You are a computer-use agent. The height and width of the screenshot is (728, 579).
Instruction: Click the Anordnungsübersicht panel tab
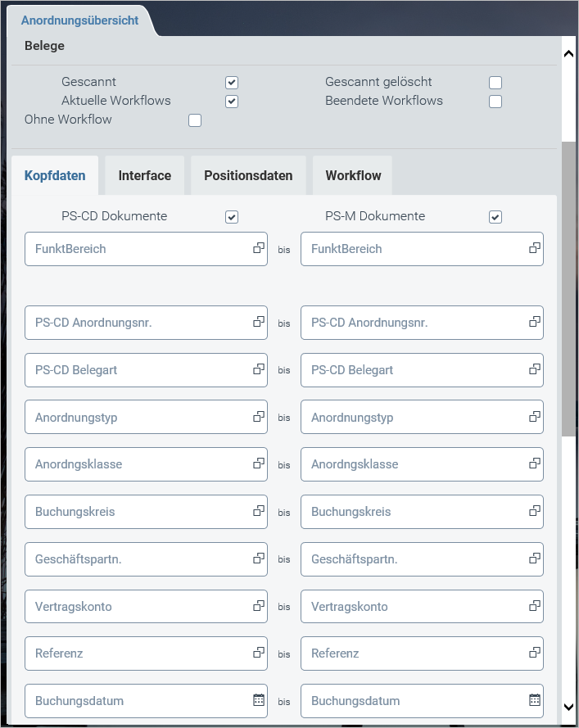(79, 20)
